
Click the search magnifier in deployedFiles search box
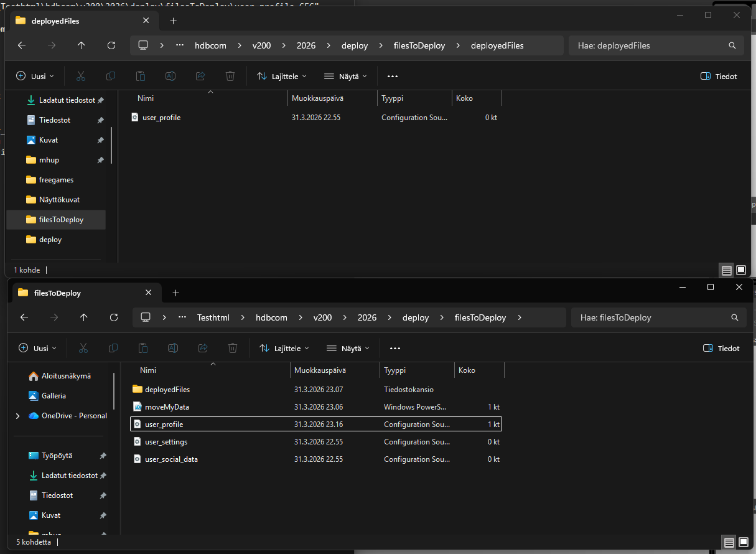[732, 45]
